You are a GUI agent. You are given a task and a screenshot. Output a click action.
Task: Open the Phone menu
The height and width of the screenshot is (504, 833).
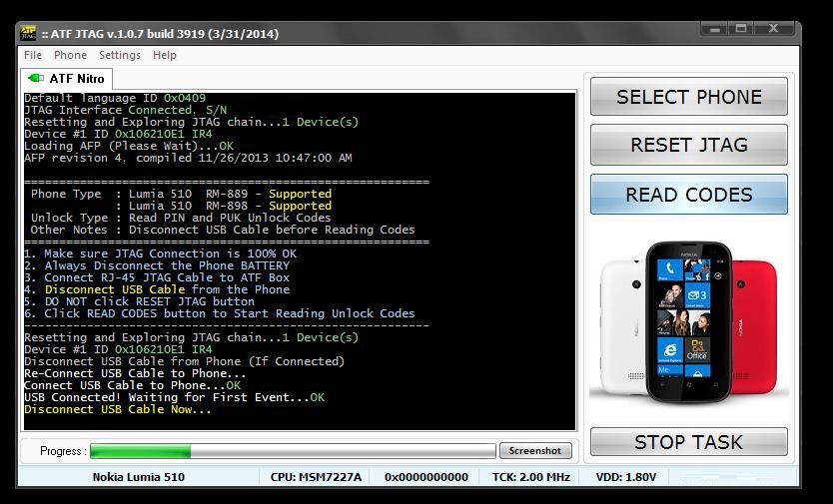[x=70, y=55]
